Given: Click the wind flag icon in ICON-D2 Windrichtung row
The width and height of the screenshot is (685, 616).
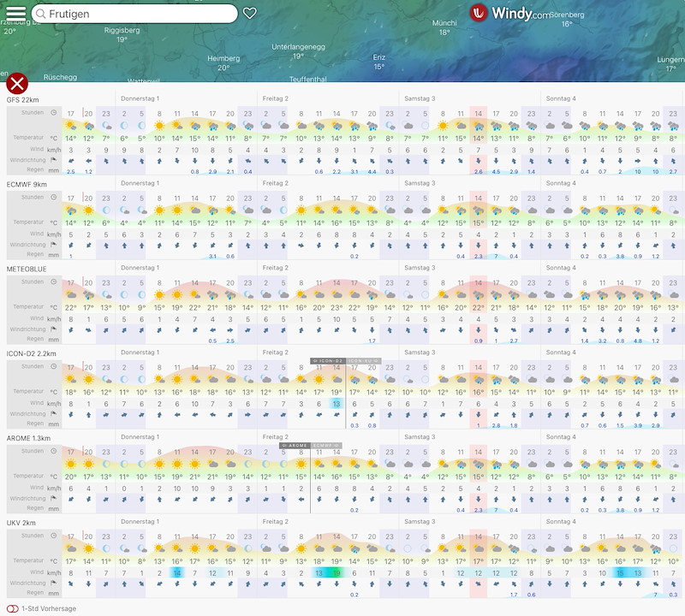Looking at the screenshot, I should click(x=54, y=414).
